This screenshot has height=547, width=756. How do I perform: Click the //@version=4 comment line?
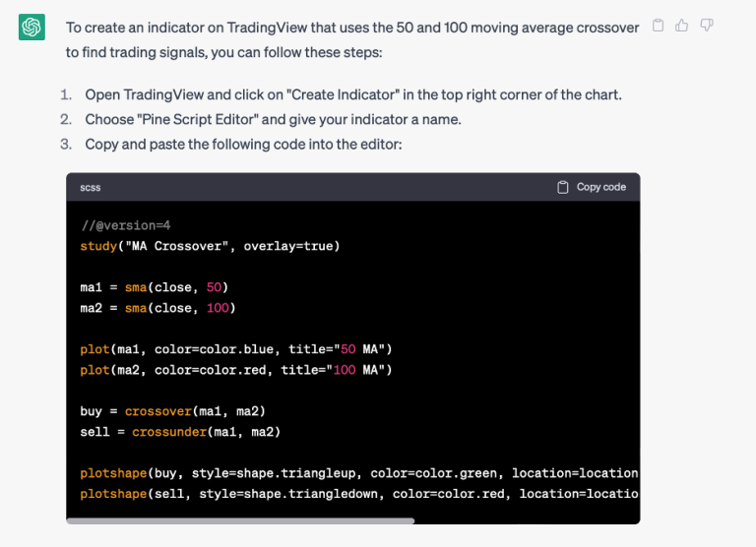126,225
